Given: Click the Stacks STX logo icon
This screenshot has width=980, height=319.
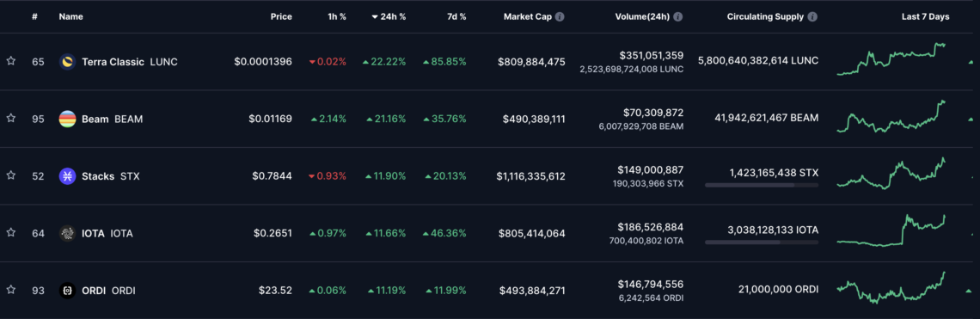Looking at the screenshot, I should pos(68,176).
